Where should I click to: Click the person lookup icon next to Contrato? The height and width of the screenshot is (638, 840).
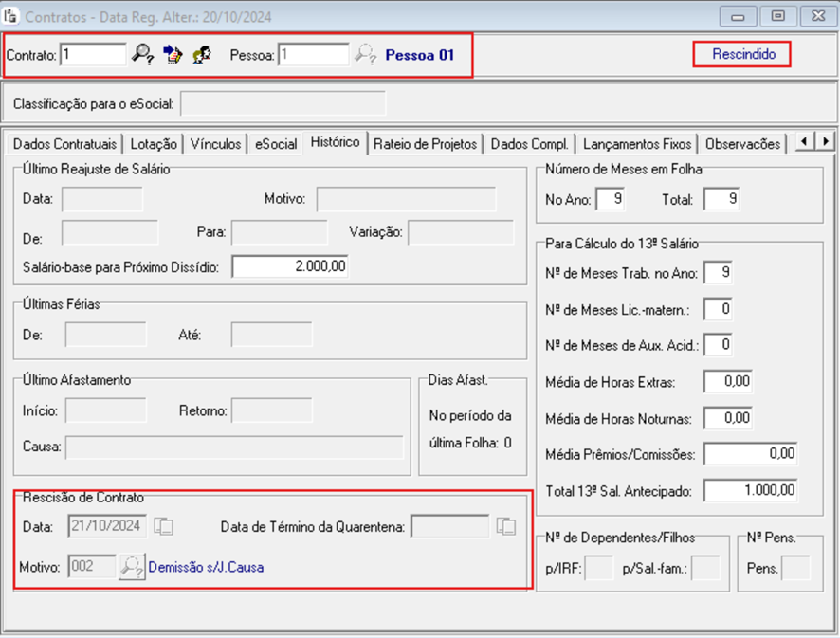pos(201,55)
